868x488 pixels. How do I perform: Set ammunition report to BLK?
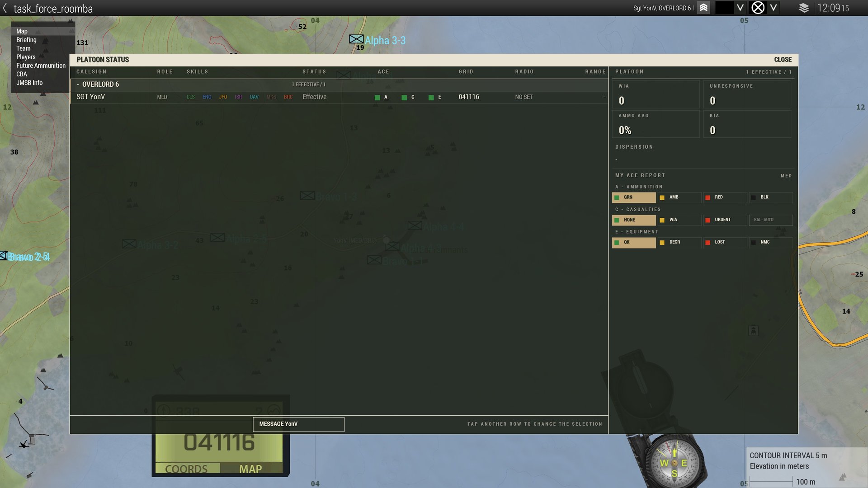tap(771, 197)
